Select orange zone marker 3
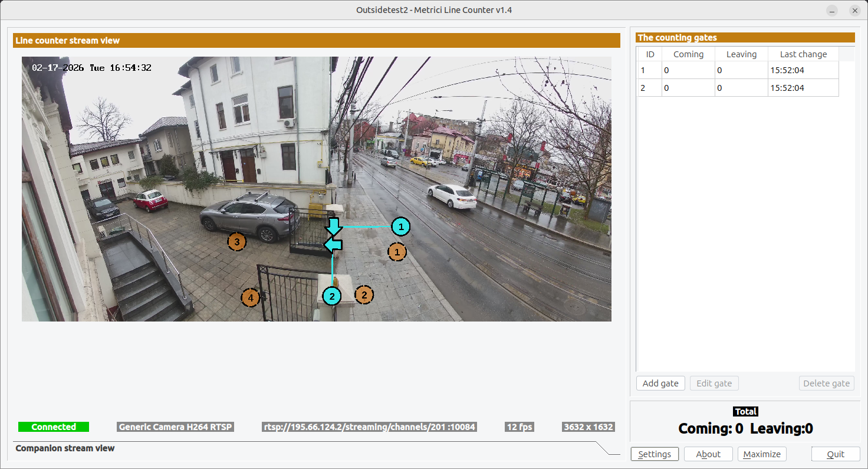This screenshot has height=469, width=868. coord(237,241)
